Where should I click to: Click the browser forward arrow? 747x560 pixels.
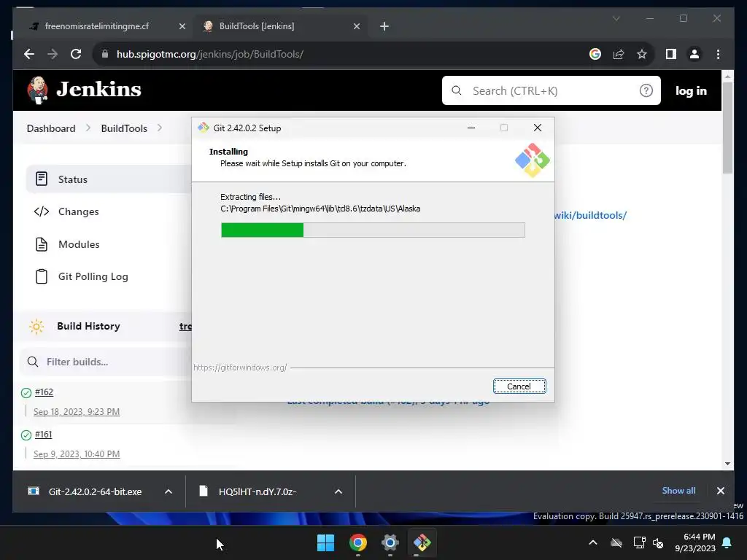[53, 54]
